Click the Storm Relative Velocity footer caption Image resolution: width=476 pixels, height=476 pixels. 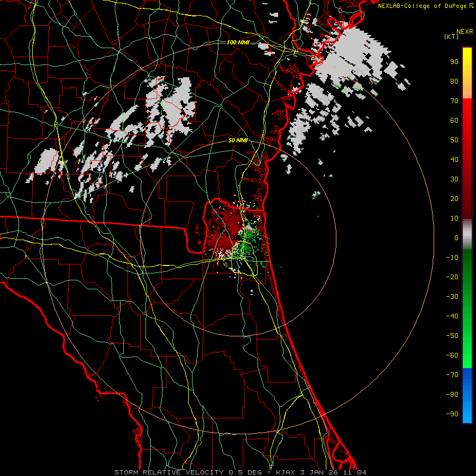pyautogui.click(x=240, y=472)
